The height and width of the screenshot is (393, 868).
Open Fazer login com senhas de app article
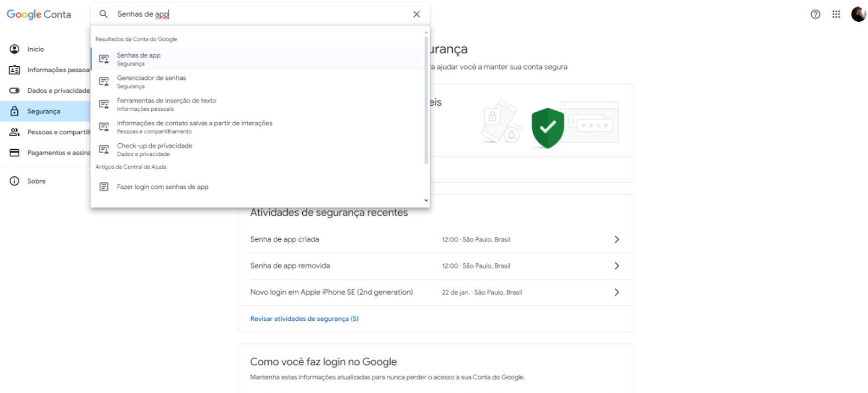(257, 187)
